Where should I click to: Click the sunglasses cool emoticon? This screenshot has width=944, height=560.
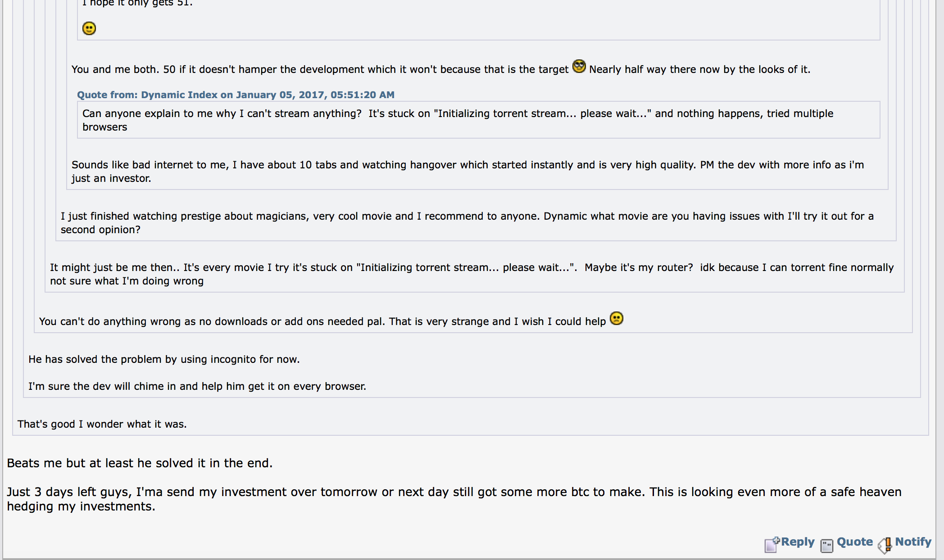(x=579, y=66)
